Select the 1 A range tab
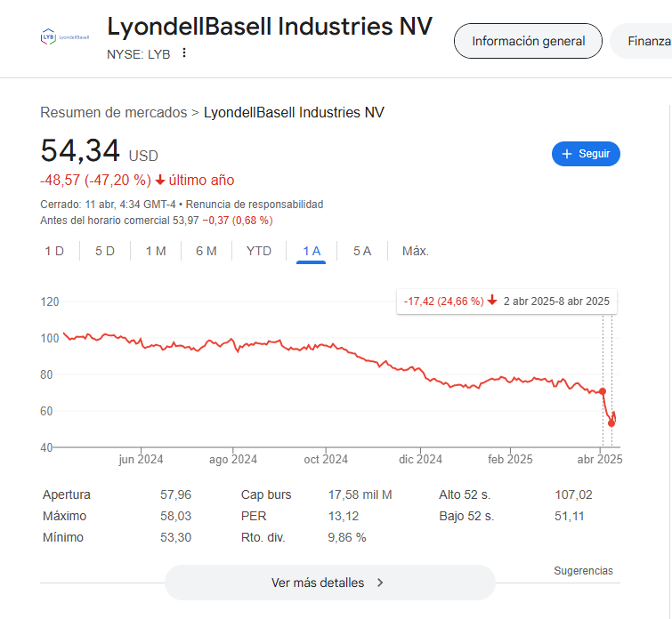 [312, 251]
